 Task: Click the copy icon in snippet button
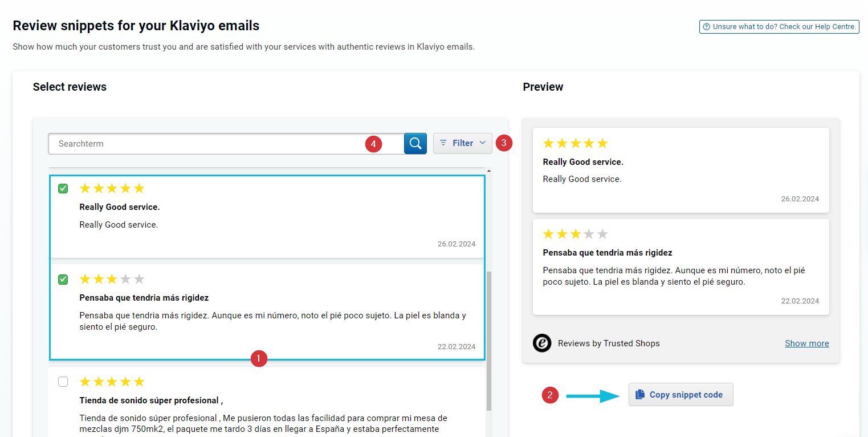coord(640,394)
